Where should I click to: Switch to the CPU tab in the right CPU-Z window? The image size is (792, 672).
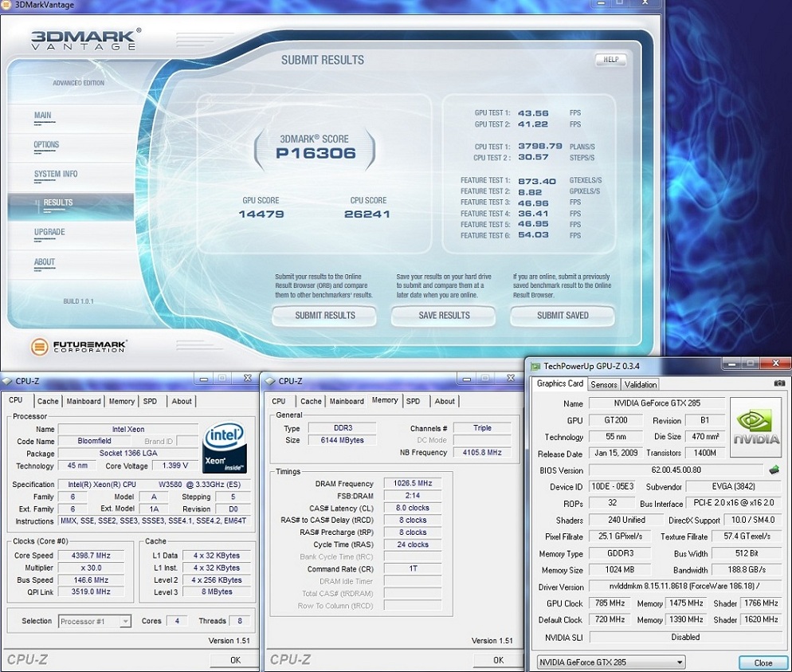coord(278,401)
